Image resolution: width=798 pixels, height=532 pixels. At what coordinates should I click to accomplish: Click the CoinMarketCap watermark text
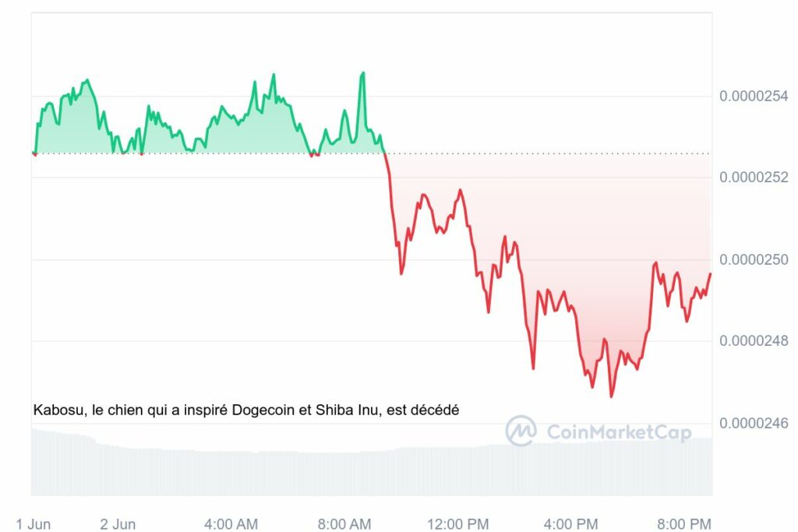coord(619,432)
